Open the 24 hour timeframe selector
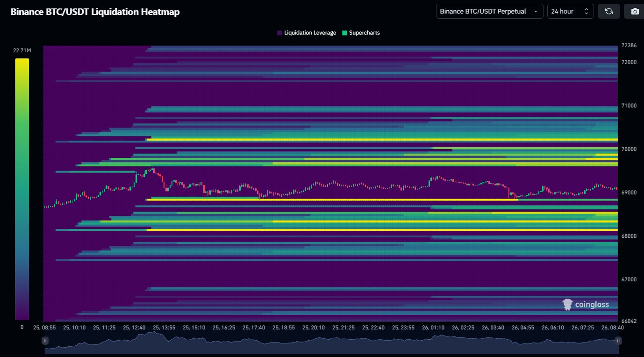The height and width of the screenshot is (357, 644). 570,11
